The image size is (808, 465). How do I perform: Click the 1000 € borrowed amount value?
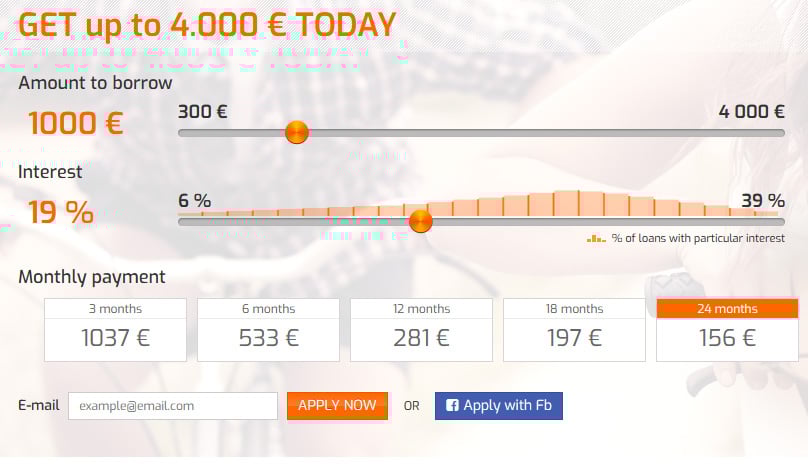[76, 124]
